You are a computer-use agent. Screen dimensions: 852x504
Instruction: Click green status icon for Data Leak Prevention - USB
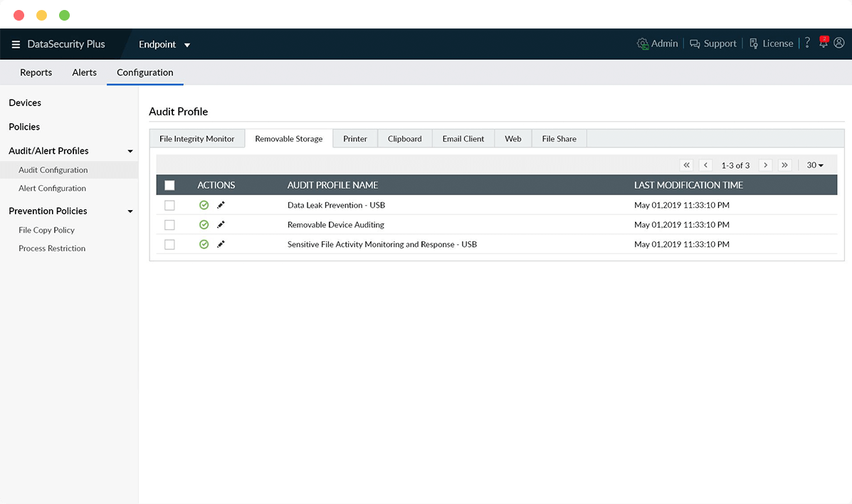coord(204,205)
